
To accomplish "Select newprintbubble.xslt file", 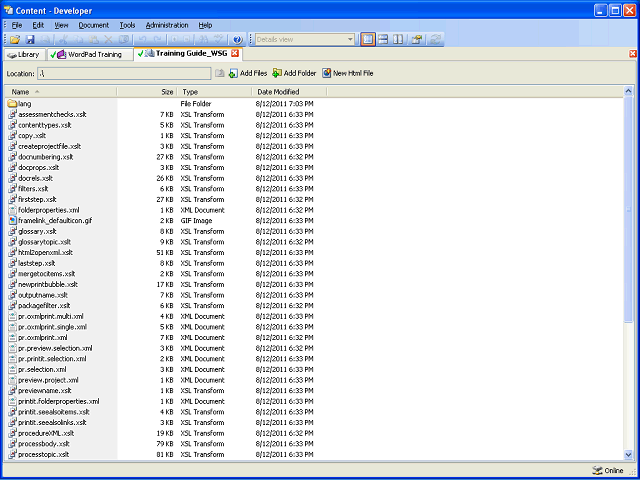I will click(48, 284).
